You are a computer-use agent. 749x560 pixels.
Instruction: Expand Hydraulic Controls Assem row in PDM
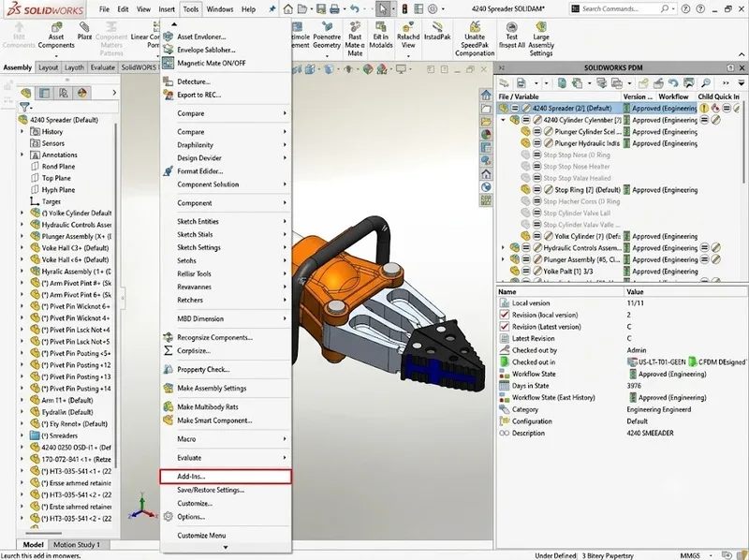(x=503, y=247)
